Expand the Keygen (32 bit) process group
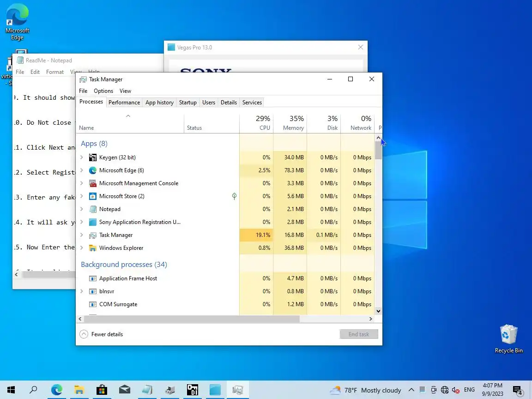 pyautogui.click(x=82, y=157)
